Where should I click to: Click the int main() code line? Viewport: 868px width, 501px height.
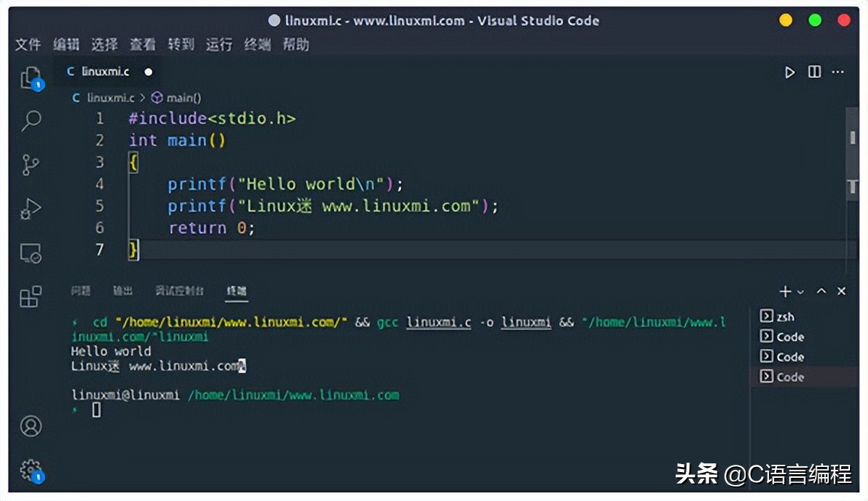[x=178, y=140]
